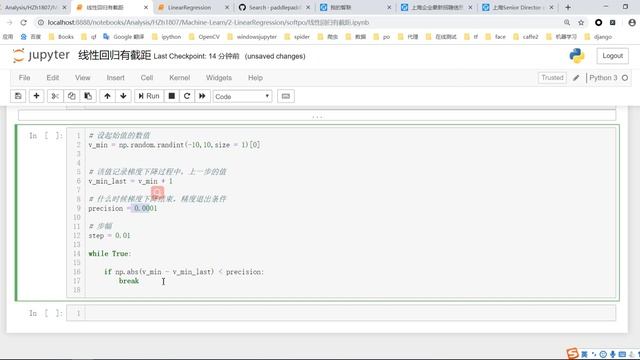Run the selected cell
The height and width of the screenshot is (360, 640).
(149, 96)
